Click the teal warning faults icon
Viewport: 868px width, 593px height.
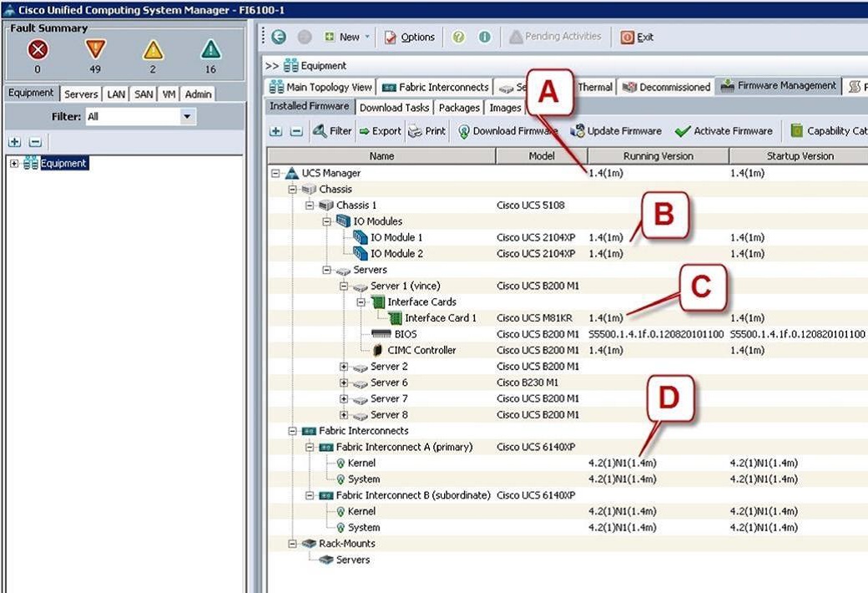point(210,50)
